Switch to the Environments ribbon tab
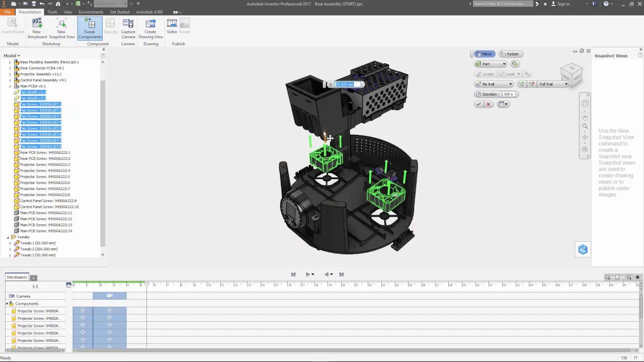The width and height of the screenshot is (644, 362). pyautogui.click(x=91, y=12)
